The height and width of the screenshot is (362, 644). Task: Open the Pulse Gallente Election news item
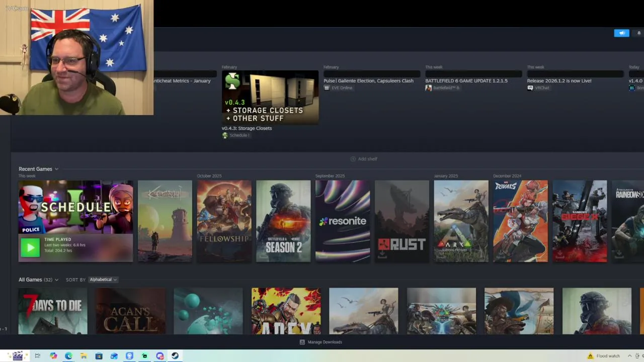[368, 80]
